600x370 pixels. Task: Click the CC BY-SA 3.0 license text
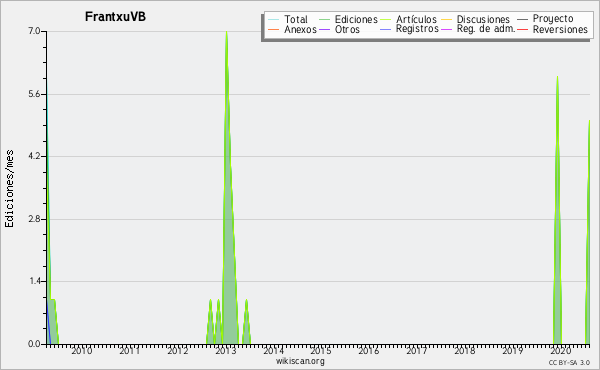[x=569, y=362]
